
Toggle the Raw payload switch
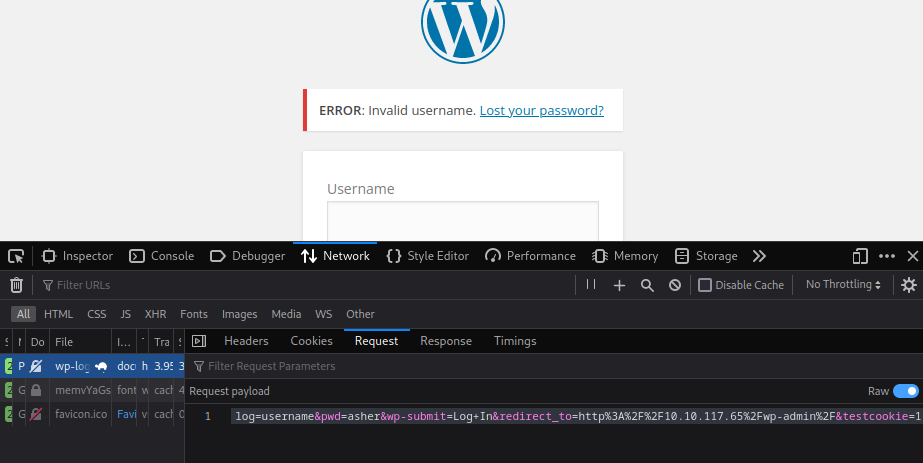tap(905, 391)
